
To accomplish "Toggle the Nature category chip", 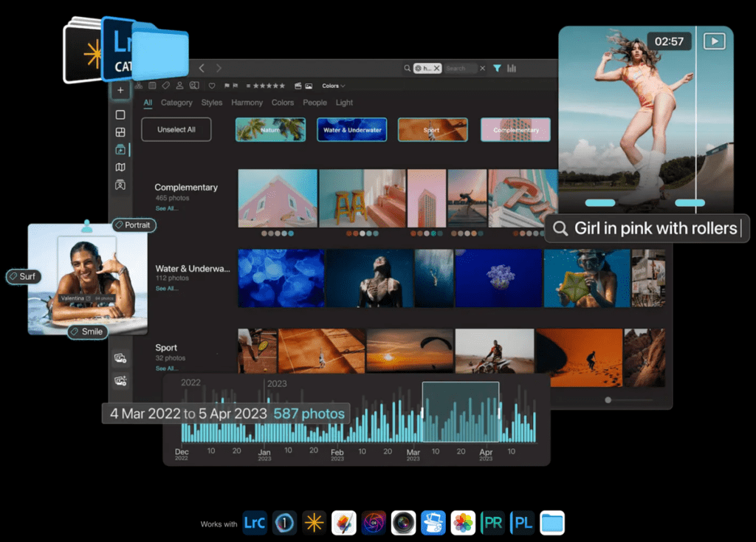I will [x=270, y=129].
